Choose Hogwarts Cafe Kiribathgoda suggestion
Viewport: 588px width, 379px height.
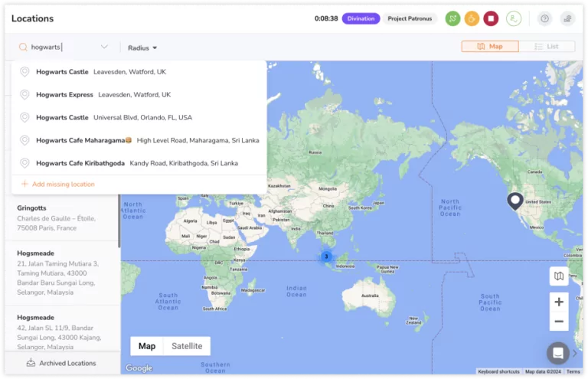coord(139,163)
